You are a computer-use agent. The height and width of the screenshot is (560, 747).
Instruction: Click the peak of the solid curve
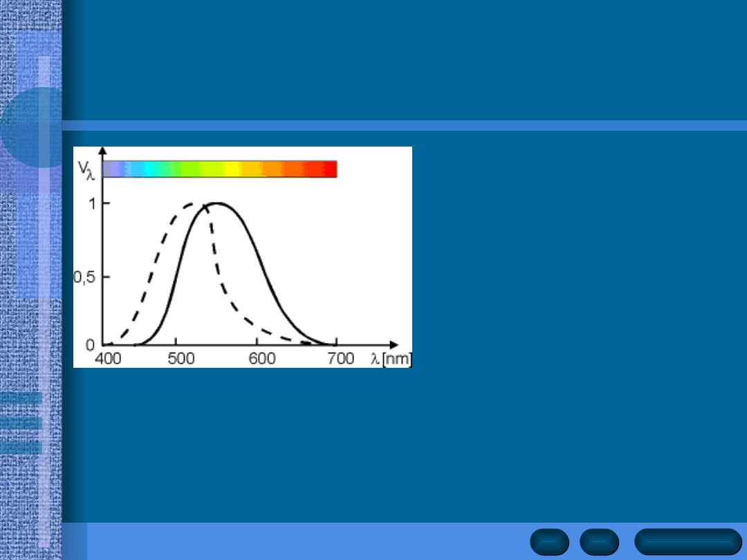217,203
